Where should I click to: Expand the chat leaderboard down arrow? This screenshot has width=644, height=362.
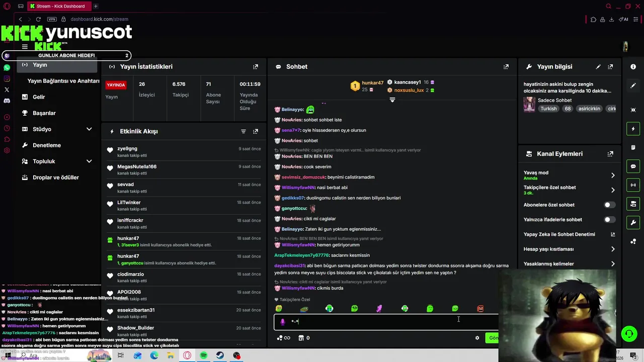(x=392, y=100)
